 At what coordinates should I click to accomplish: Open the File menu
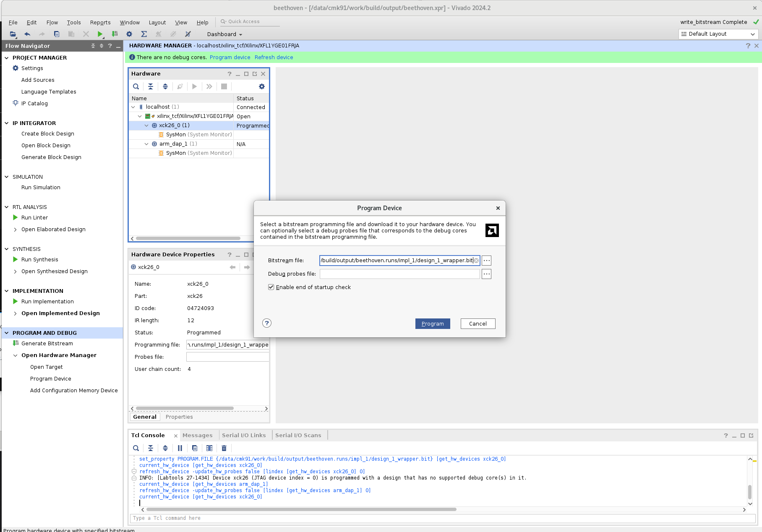[x=13, y=23]
